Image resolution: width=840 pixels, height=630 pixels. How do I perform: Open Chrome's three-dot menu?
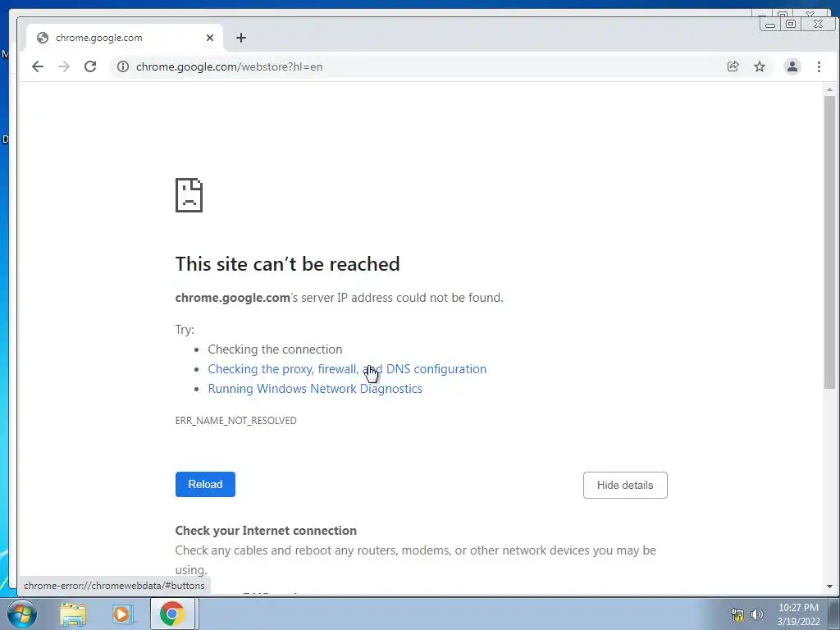click(x=819, y=66)
